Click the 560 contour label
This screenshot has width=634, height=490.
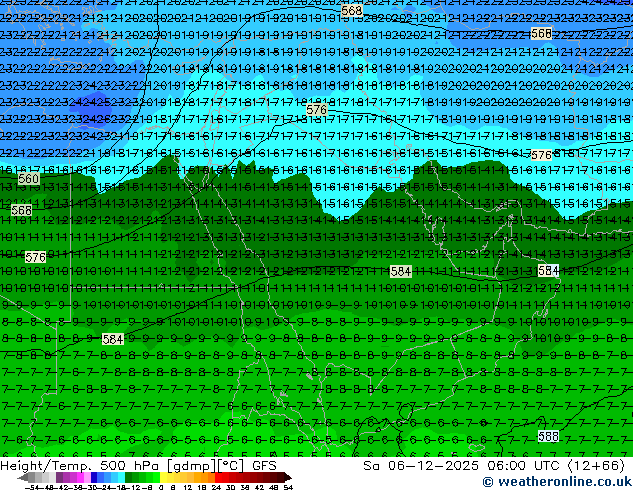pos(29,178)
